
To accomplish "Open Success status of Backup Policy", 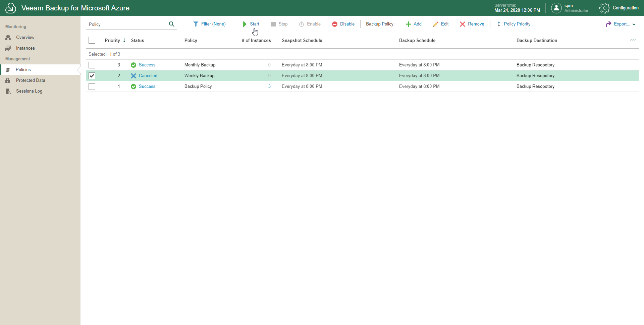I will tap(147, 87).
